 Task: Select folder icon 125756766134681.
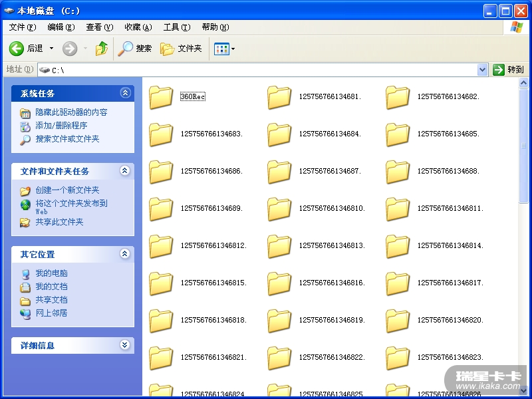coord(279,97)
